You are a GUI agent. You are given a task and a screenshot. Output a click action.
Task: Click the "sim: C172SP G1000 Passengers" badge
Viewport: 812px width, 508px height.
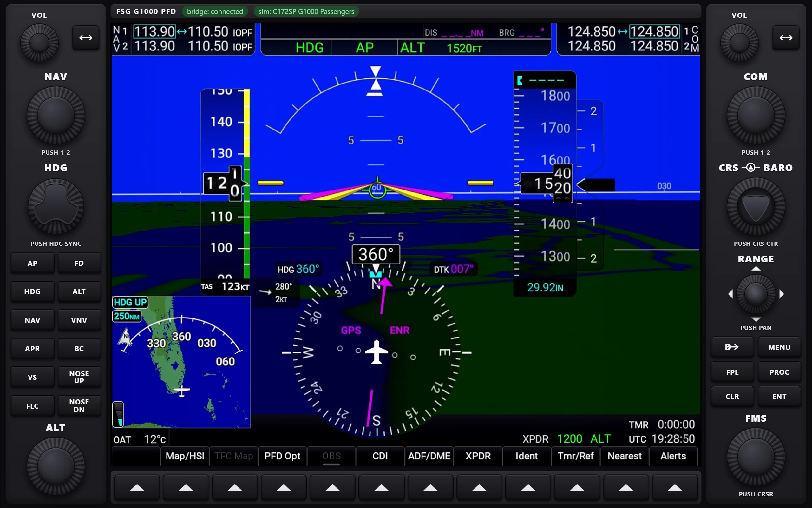point(306,11)
